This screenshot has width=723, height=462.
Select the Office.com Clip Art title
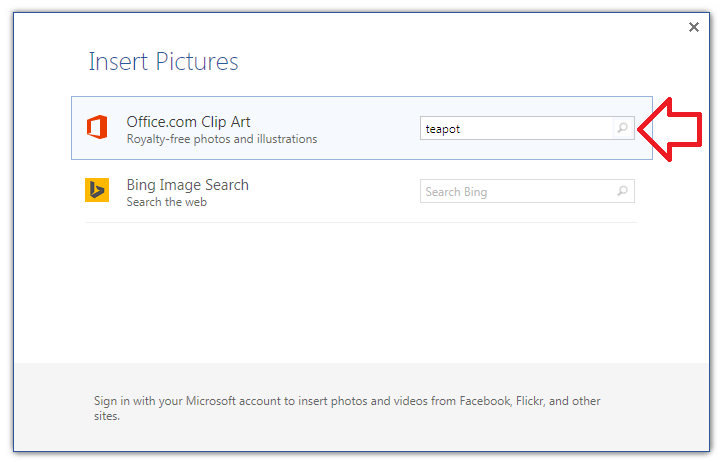point(188,122)
